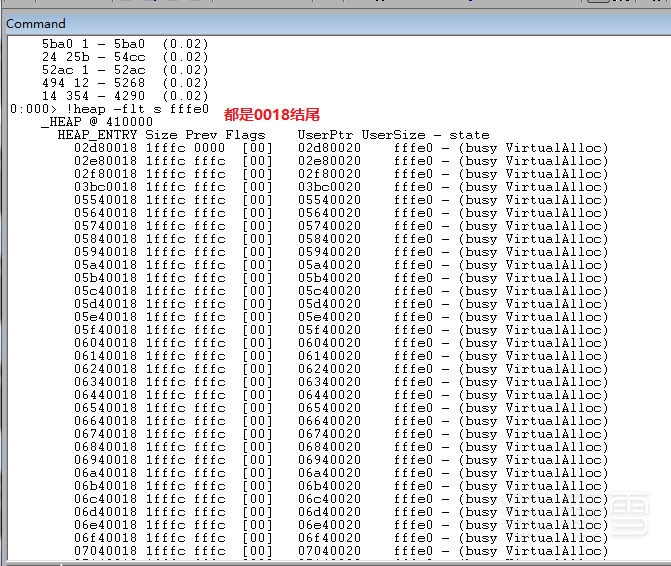
Task: Click heap entry address 05640018
Action: (105, 213)
